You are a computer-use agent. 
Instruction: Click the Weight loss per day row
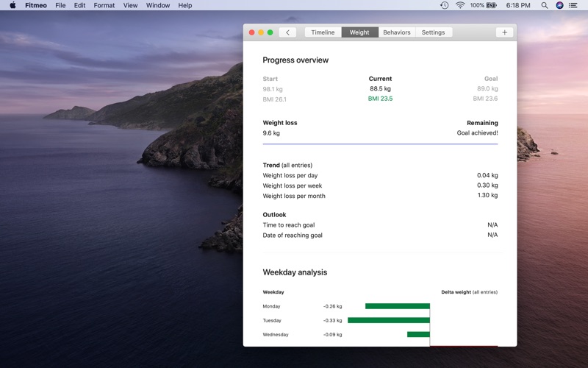click(380, 175)
